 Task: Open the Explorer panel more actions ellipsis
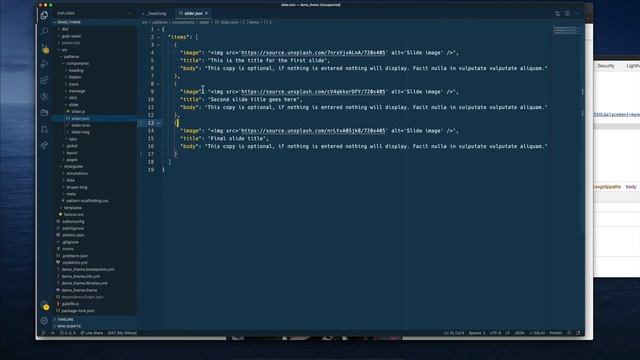click(129, 13)
